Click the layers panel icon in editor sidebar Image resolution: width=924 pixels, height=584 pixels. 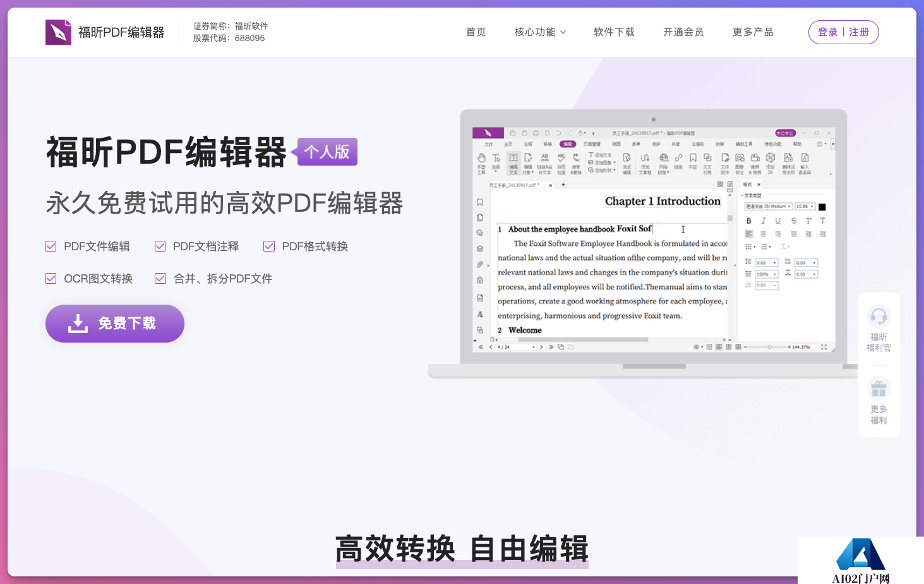(480, 248)
